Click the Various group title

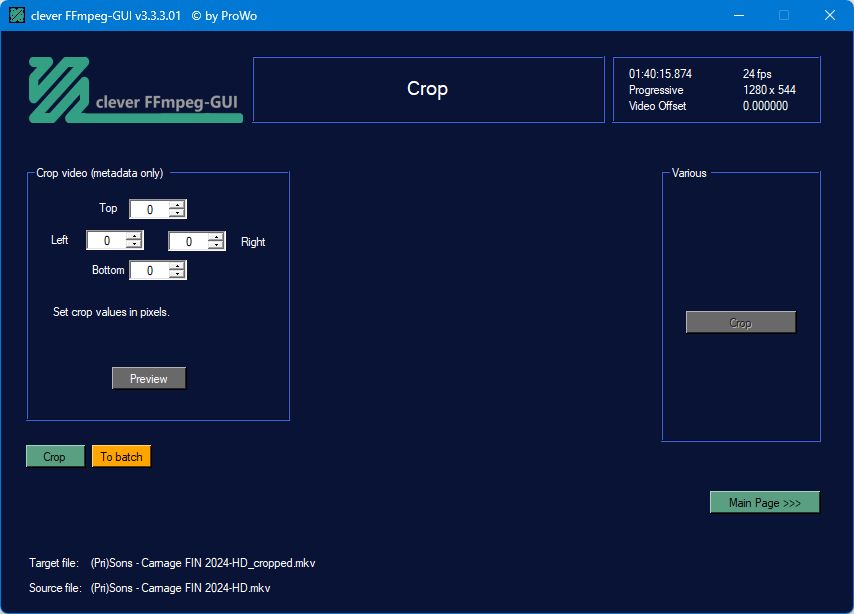tap(689, 173)
